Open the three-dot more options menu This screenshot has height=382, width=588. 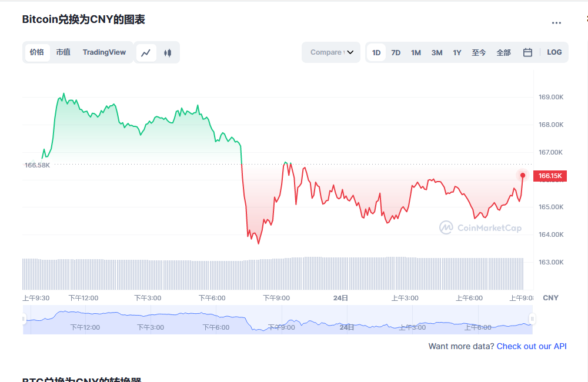tap(556, 23)
